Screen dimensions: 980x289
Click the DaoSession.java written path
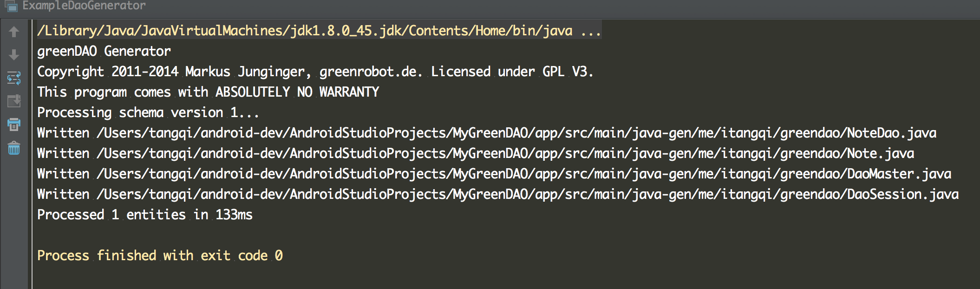[x=527, y=195]
